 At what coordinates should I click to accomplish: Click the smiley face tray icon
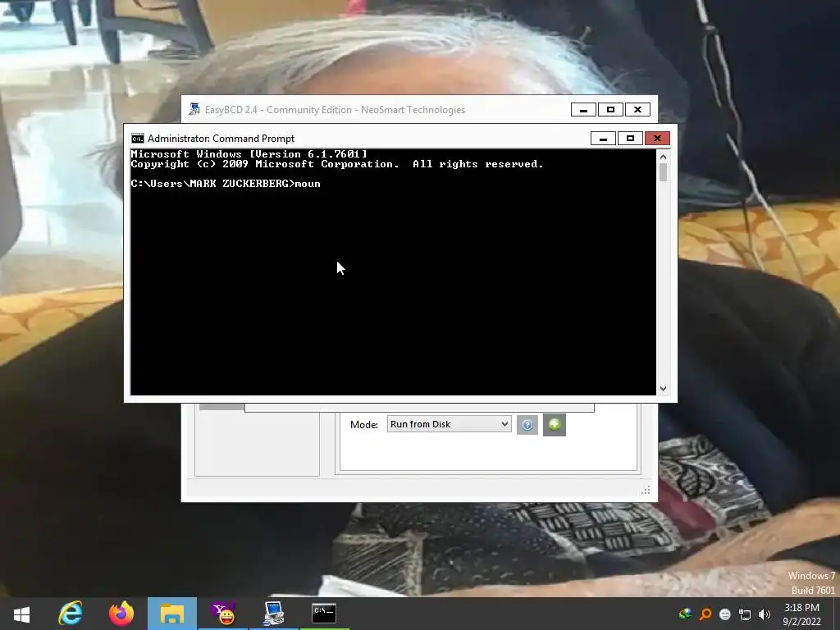point(725,614)
